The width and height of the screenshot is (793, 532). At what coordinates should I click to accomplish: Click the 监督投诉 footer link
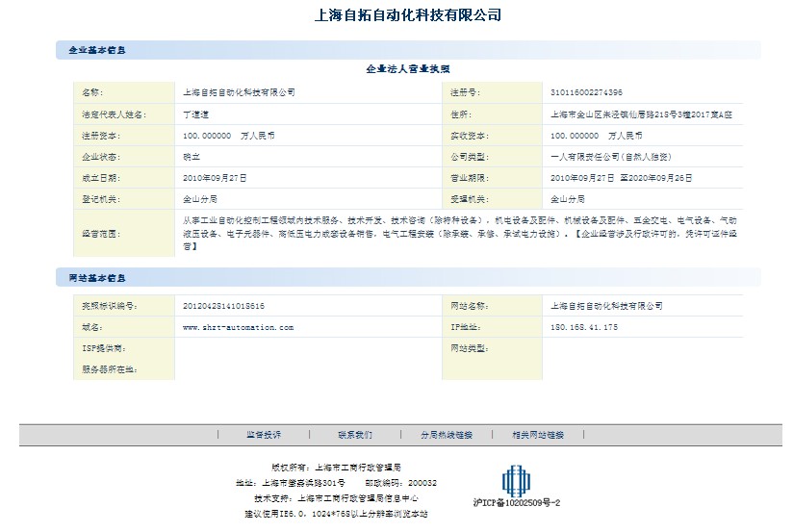[264, 435]
